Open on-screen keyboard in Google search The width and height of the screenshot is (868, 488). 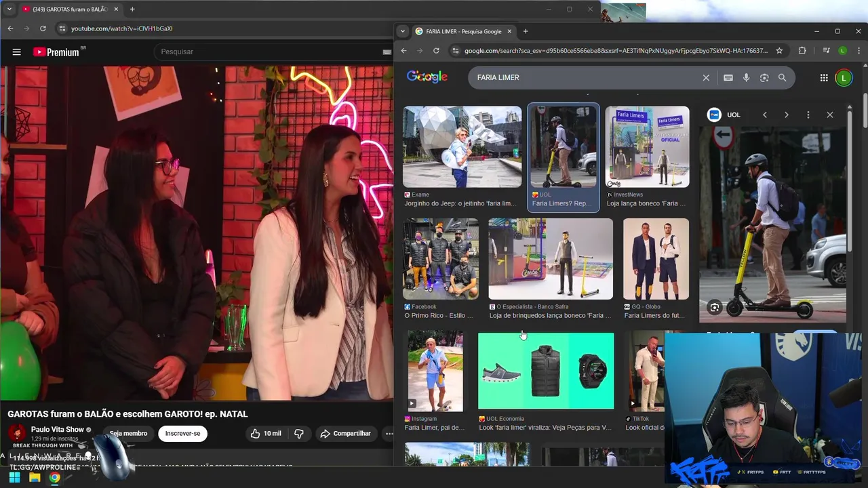[x=728, y=78]
